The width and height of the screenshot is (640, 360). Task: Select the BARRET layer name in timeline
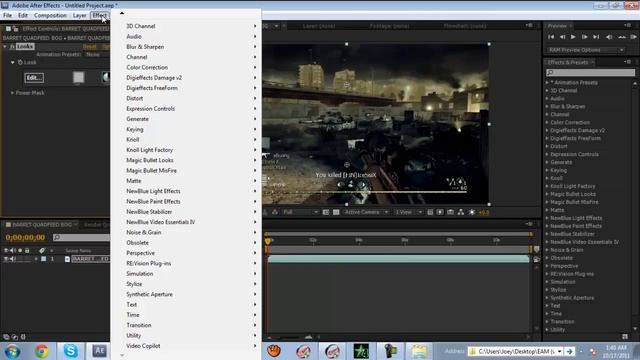click(90, 259)
